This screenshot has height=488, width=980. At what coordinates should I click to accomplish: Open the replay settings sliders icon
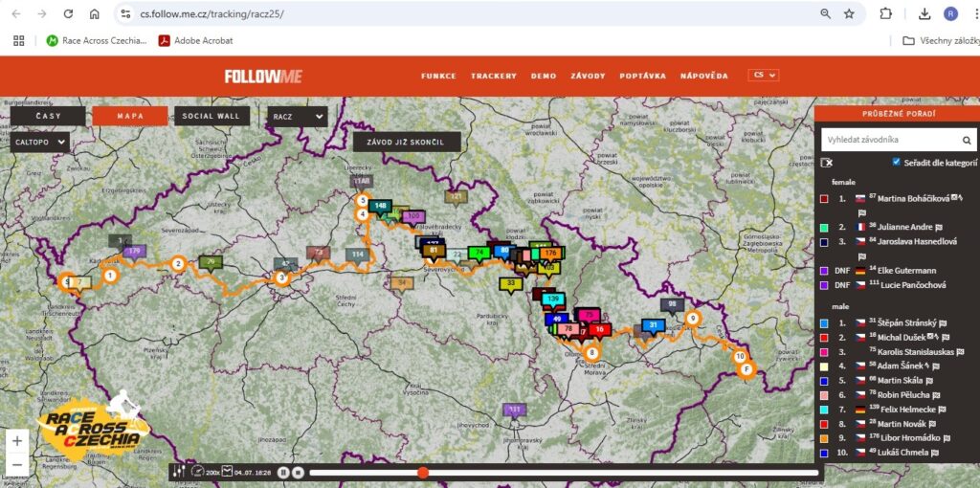(177, 471)
